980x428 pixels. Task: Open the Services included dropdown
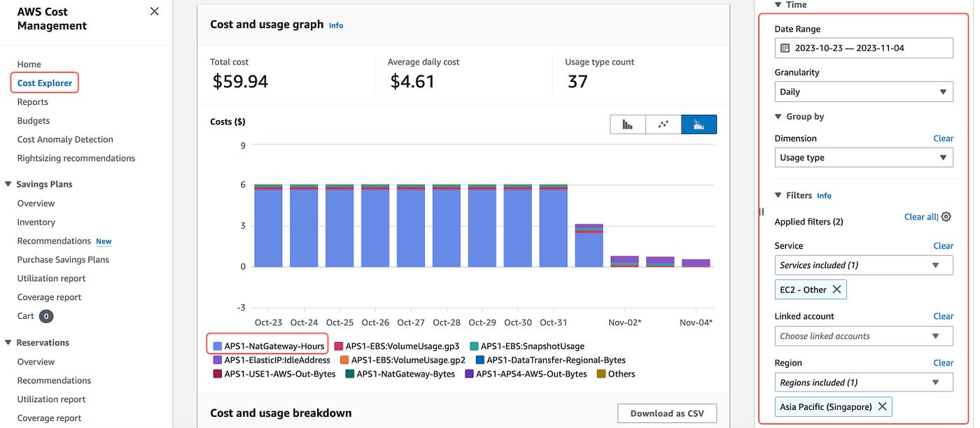pos(864,265)
